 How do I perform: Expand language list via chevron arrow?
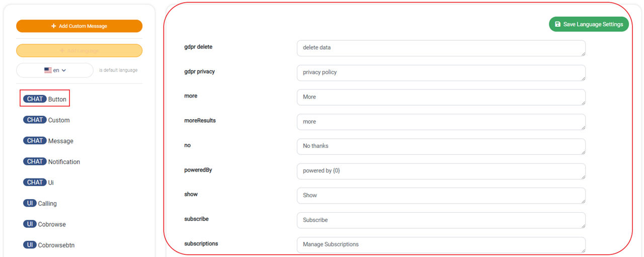coord(64,70)
